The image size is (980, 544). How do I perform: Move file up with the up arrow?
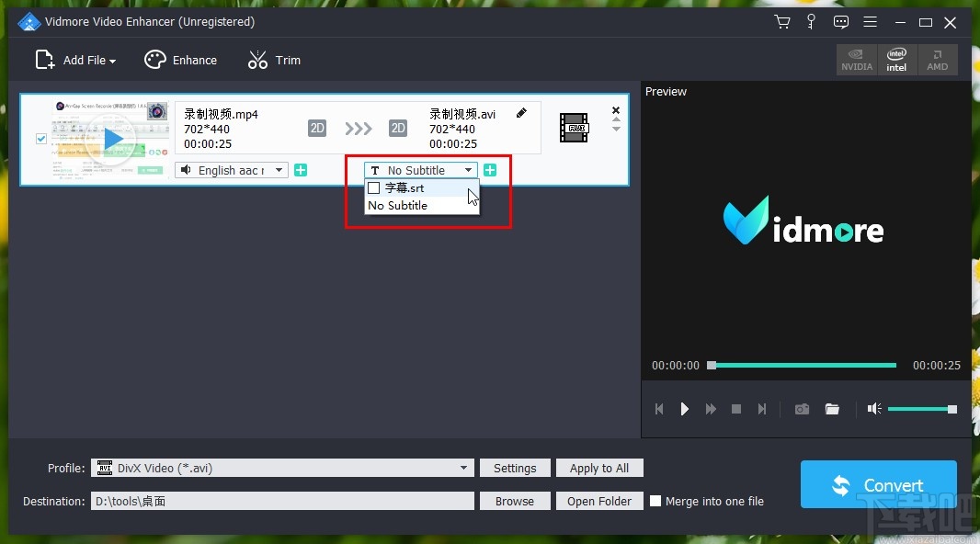[x=616, y=119]
